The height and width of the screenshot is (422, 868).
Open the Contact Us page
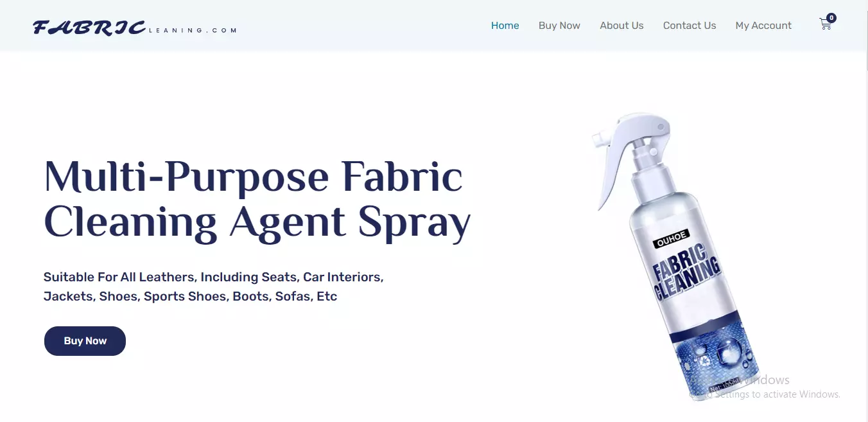point(690,25)
